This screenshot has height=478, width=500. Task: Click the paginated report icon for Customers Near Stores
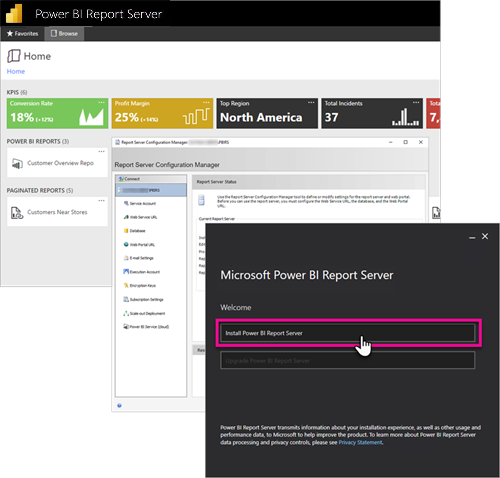(17, 213)
